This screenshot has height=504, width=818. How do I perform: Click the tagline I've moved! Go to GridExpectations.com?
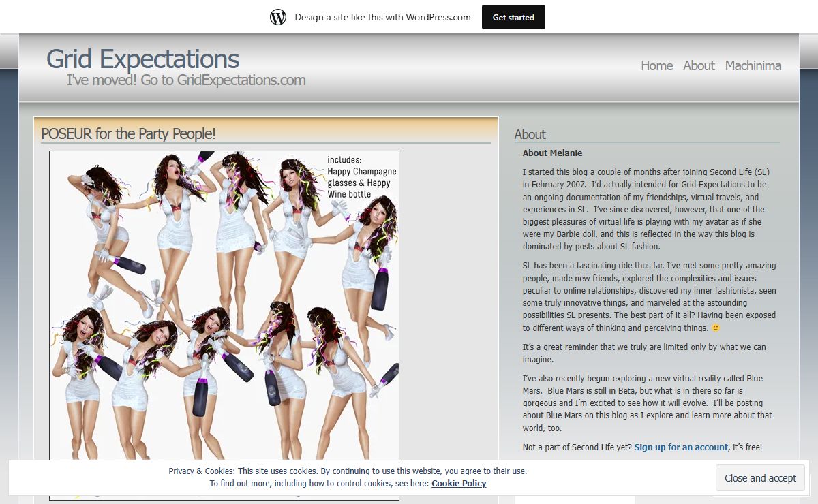(186, 80)
